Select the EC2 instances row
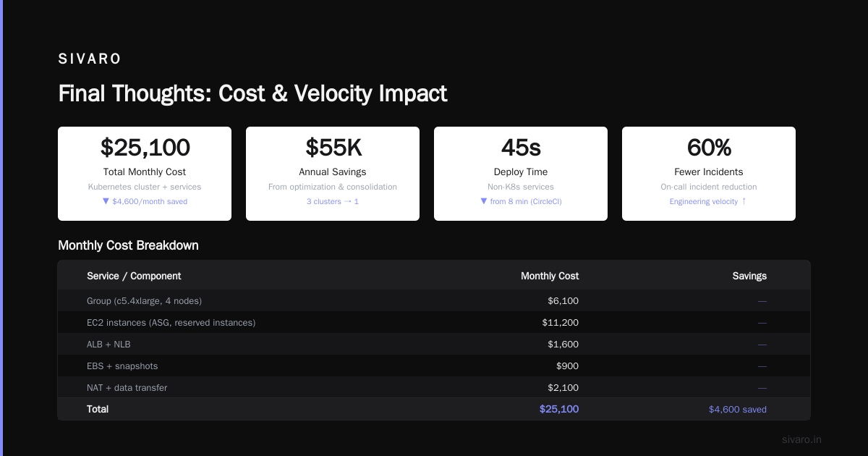The height and width of the screenshot is (456, 868). pos(434,322)
